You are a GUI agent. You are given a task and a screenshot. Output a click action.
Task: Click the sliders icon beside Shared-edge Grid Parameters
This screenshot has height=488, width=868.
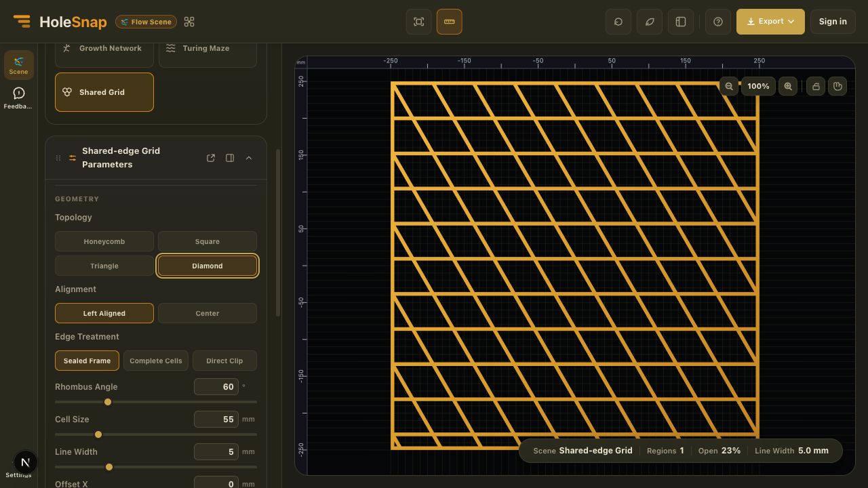[x=73, y=158]
